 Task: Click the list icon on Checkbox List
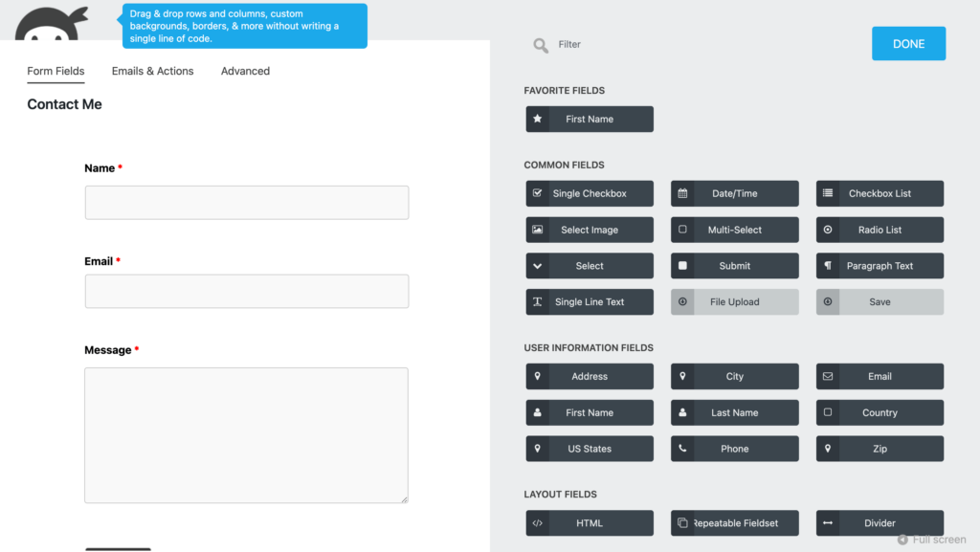tap(828, 193)
